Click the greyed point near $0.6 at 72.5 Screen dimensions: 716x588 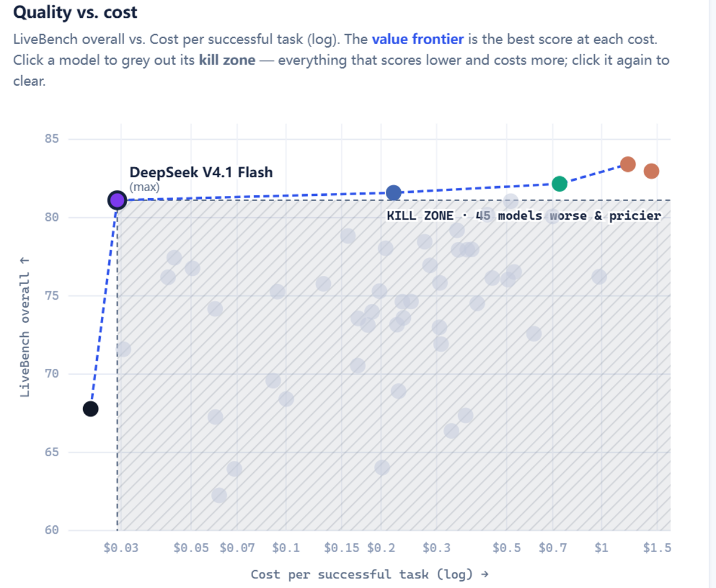pyautogui.click(x=534, y=334)
